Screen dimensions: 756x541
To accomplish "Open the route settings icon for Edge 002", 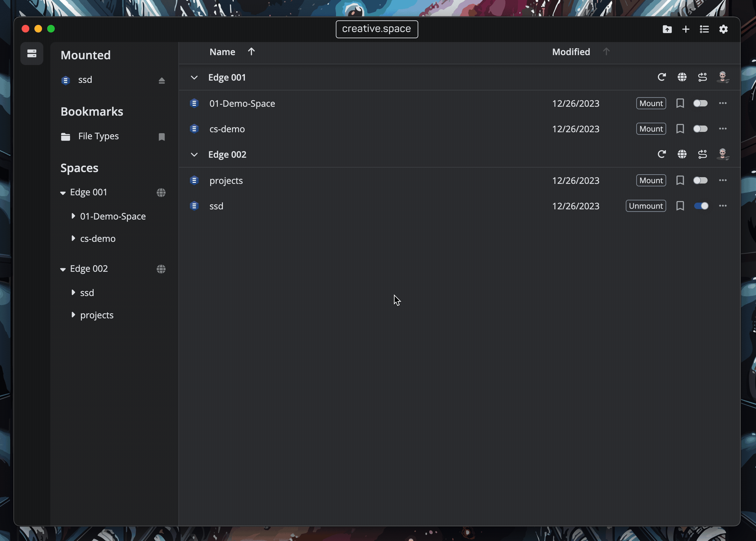I will (x=702, y=154).
